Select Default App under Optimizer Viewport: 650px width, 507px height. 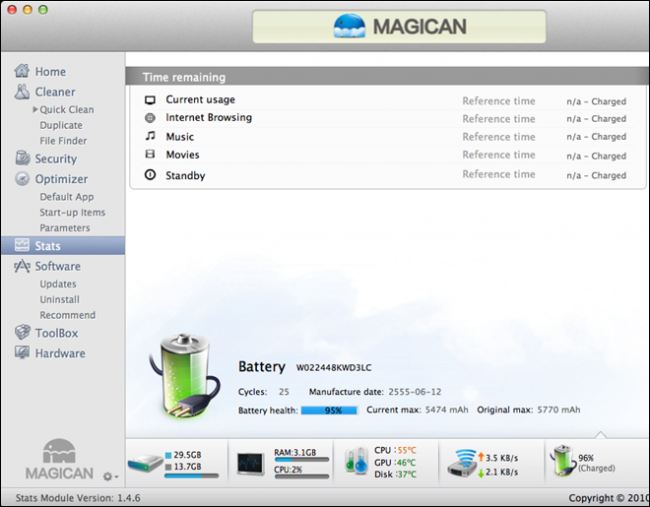pyautogui.click(x=67, y=197)
